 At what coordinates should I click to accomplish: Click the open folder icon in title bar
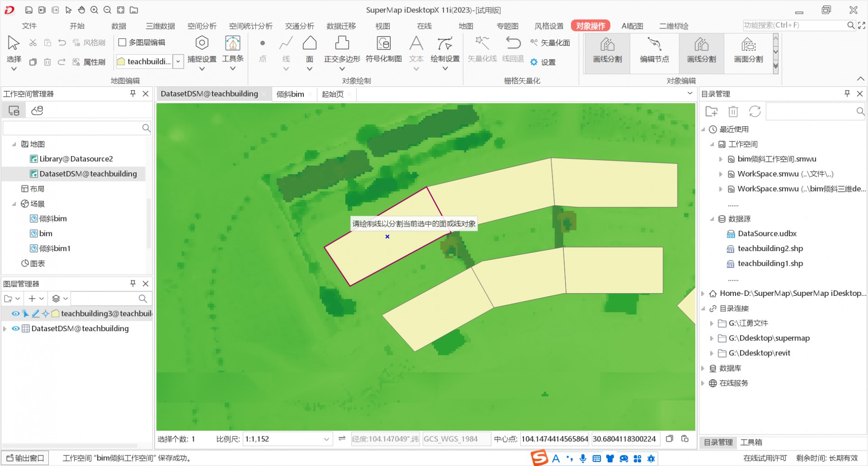pyautogui.click(x=134, y=10)
